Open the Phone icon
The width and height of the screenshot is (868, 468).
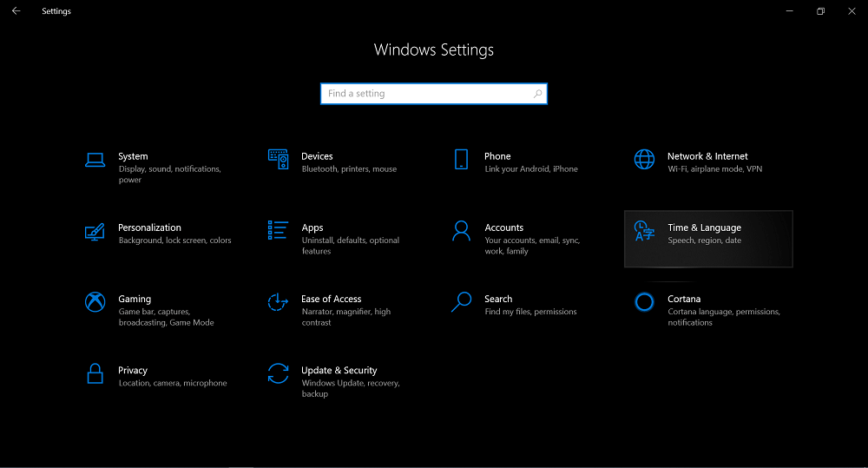point(461,160)
